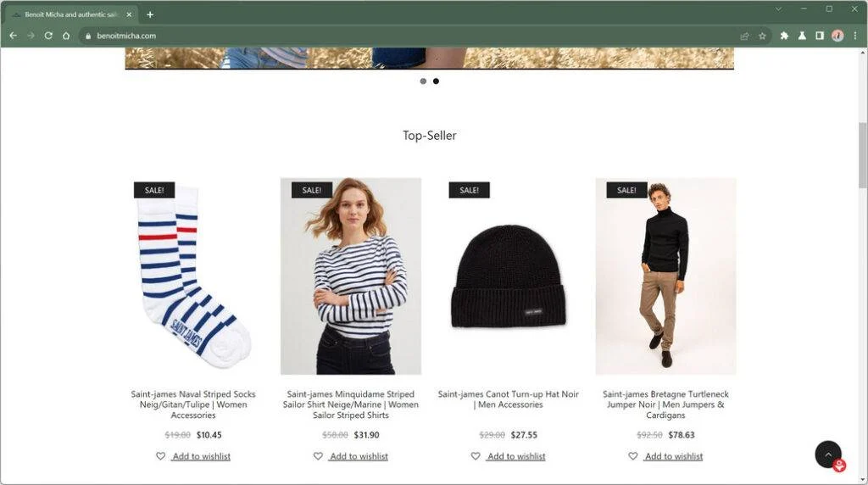Close the Benoit Micha tab

[129, 14]
